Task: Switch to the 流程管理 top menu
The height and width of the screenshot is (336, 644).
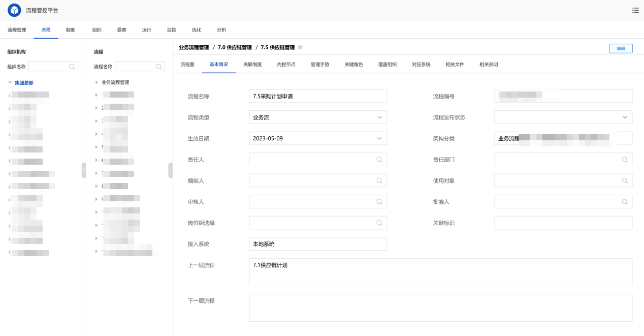Action: point(17,30)
